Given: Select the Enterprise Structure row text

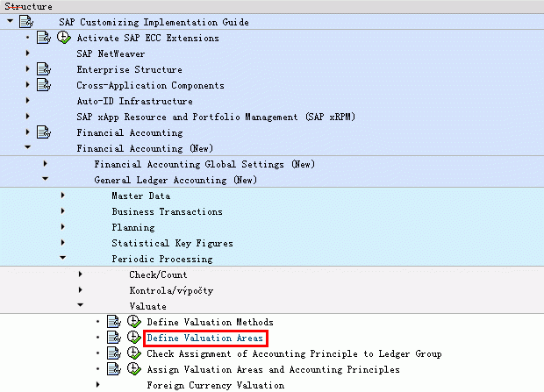Looking at the screenshot, I should (129, 70).
